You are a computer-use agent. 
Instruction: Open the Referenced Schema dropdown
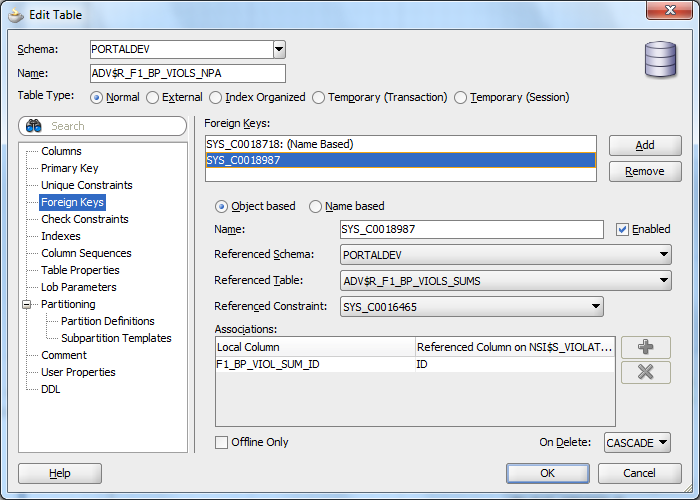pos(505,254)
